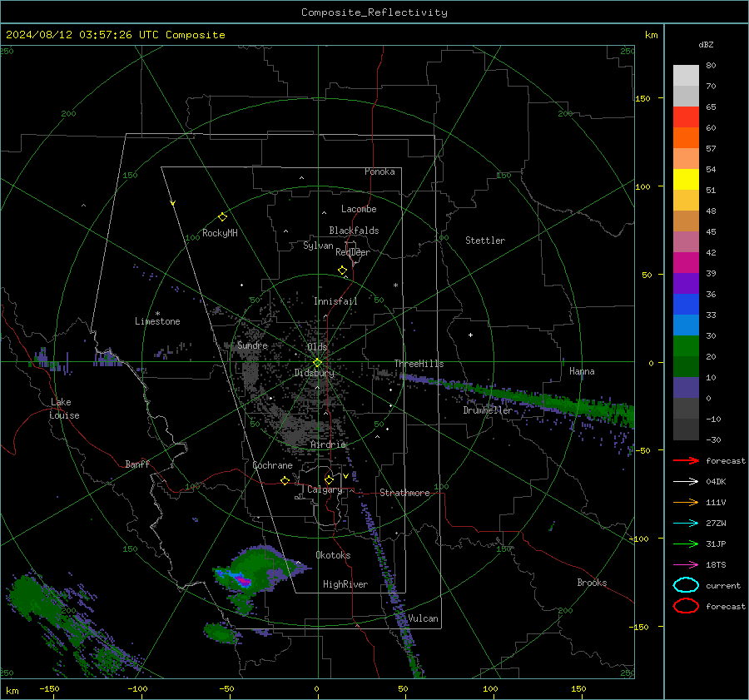The image size is (749, 700).
Task: Click the dBZ legend heading
Action: (x=706, y=44)
